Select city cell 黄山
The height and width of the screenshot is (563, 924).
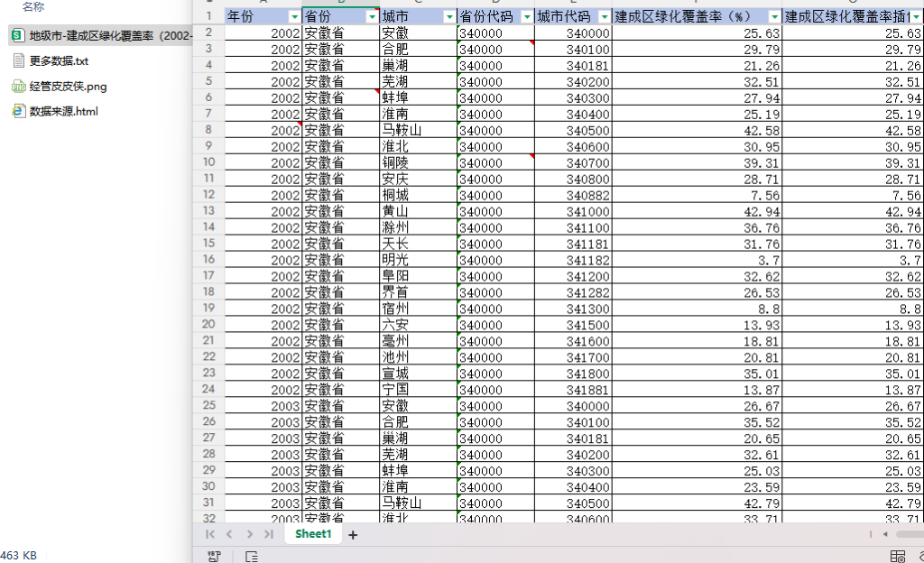pyautogui.click(x=418, y=211)
